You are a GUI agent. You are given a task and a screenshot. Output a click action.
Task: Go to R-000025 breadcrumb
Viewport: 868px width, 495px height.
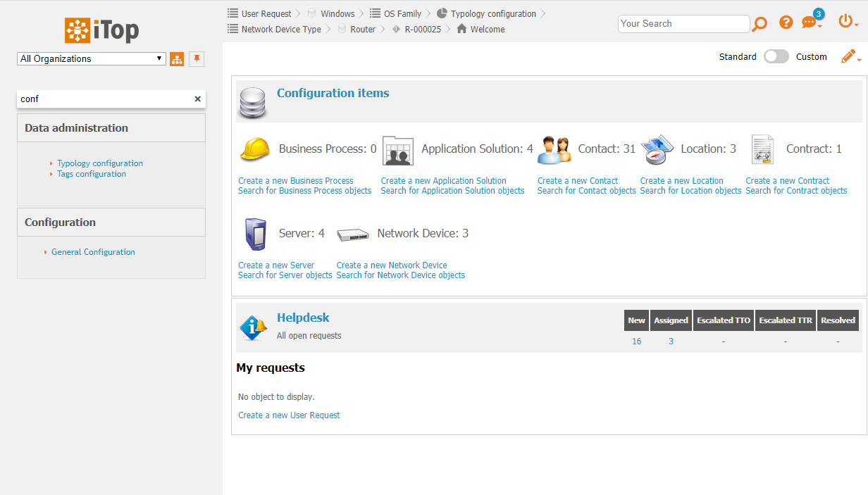click(423, 30)
